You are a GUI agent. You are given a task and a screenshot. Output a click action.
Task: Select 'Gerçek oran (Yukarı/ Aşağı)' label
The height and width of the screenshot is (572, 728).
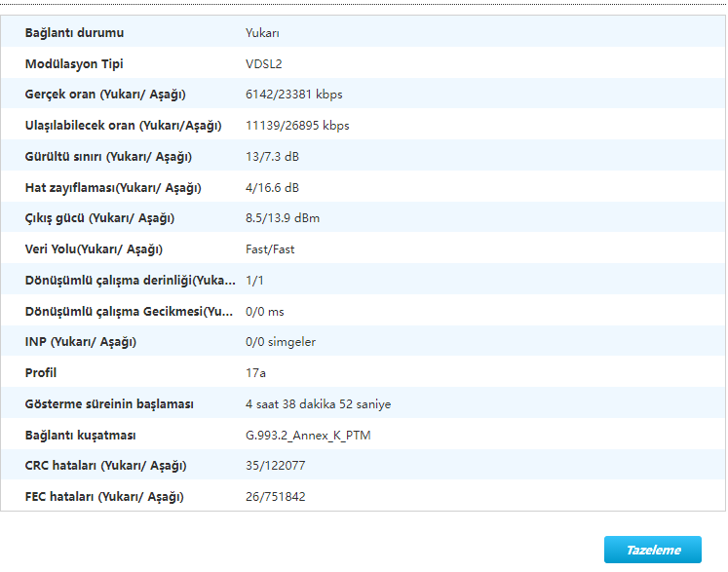pyautogui.click(x=105, y=95)
